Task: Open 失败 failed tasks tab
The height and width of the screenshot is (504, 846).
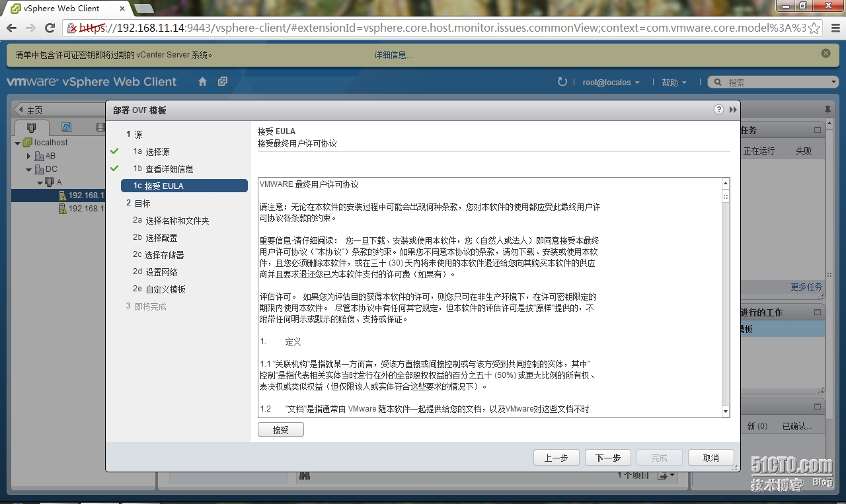Action: click(x=804, y=151)
